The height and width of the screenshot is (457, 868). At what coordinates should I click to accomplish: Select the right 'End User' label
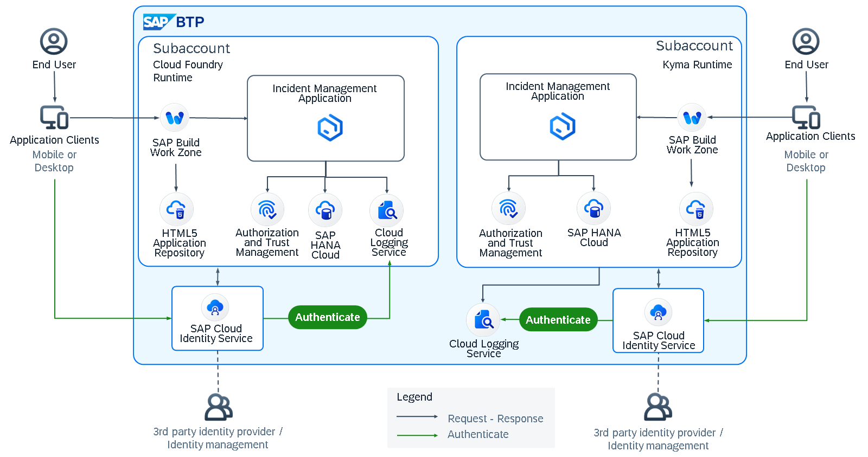pyautogui.click(x=807, y=65)
